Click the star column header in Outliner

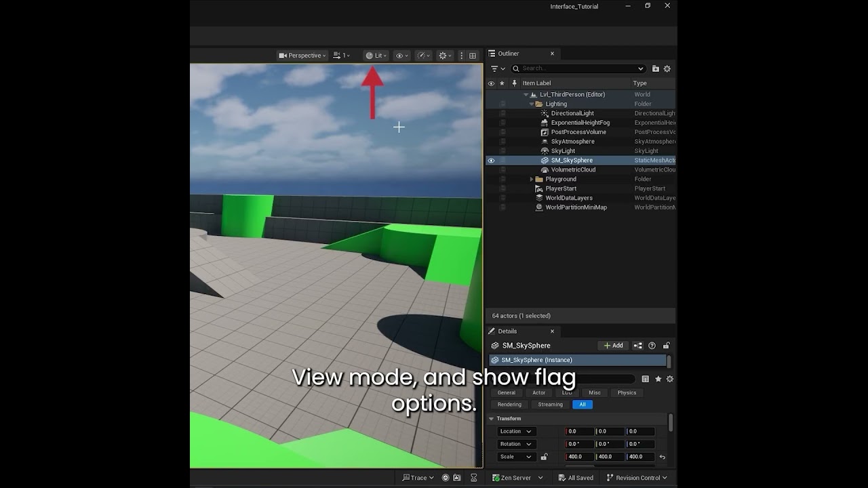point(502,83)
